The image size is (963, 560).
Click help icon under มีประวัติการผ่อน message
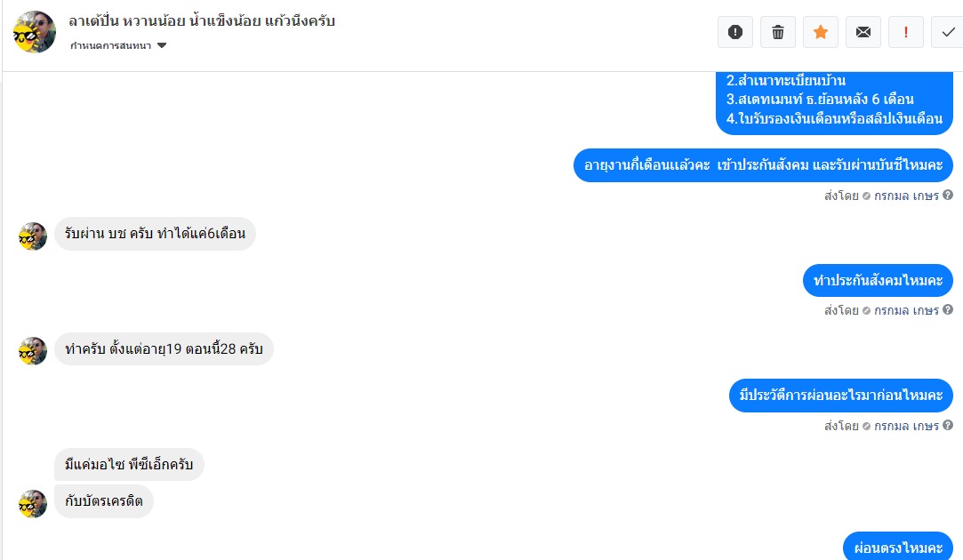[x=948, y=425]
